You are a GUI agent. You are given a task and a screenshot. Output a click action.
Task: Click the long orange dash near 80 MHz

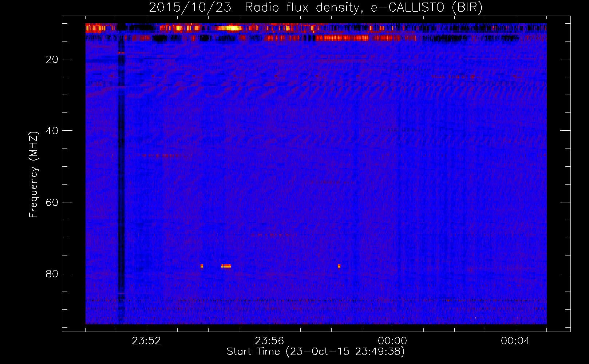226,266
